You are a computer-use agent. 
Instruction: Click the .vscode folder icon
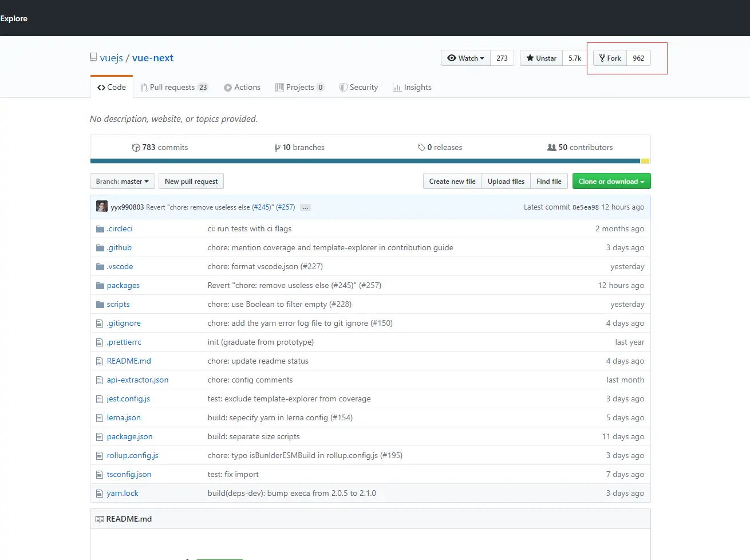[100, 267]
